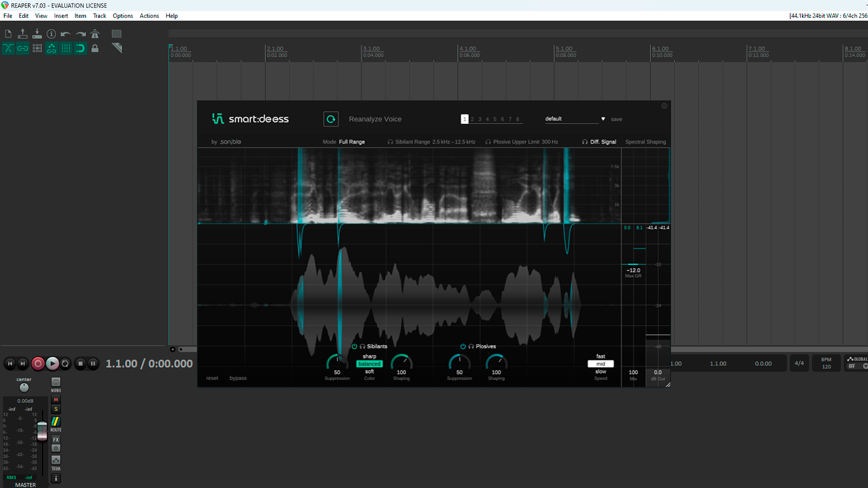The width and height of the screenshot is (868, 488).
Task: Open master track FX button
Action: (56, 440)
